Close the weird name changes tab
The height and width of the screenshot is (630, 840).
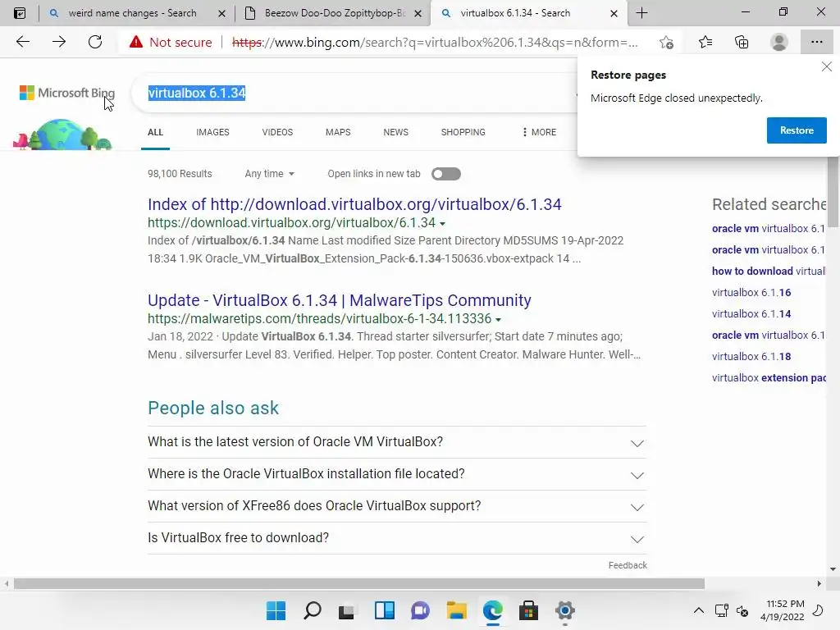(221, 13)
